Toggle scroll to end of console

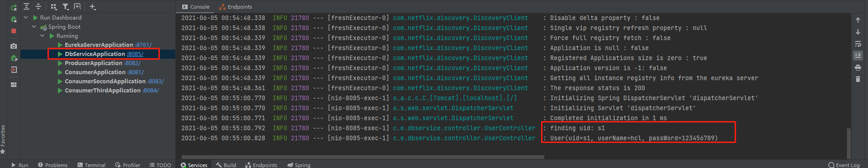[858, 56]
